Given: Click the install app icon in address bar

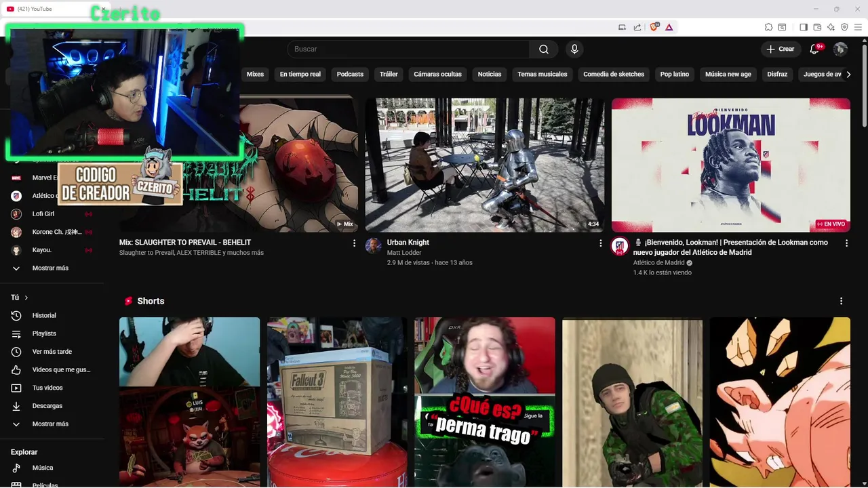Looking at the screenshot, I should pyautogui.click(x=622, y=27).
